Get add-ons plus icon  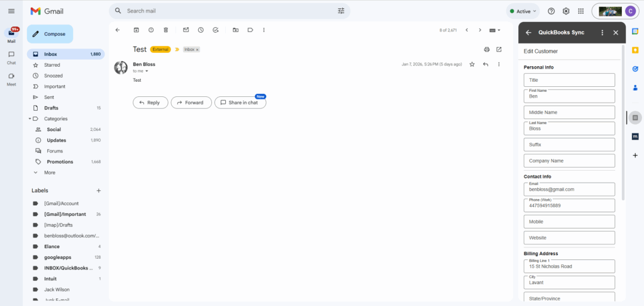[x=635, y=156]
